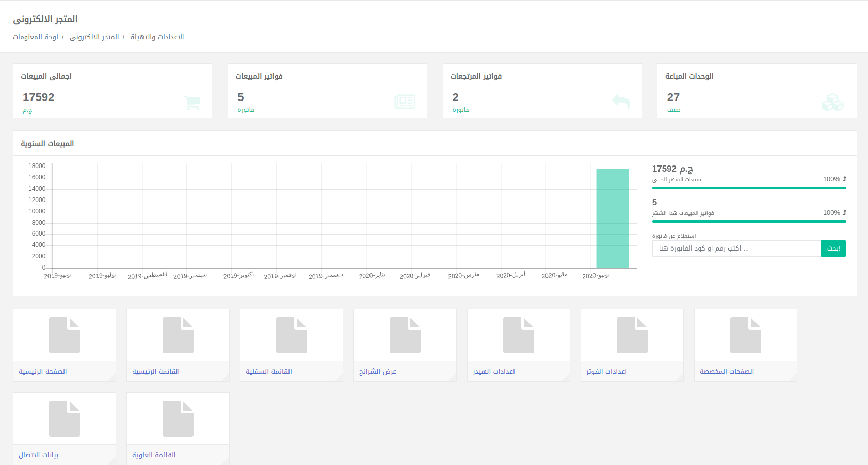
Task: Open the القائمة العلوية file icon tile
Action: (x=178, y=419)
